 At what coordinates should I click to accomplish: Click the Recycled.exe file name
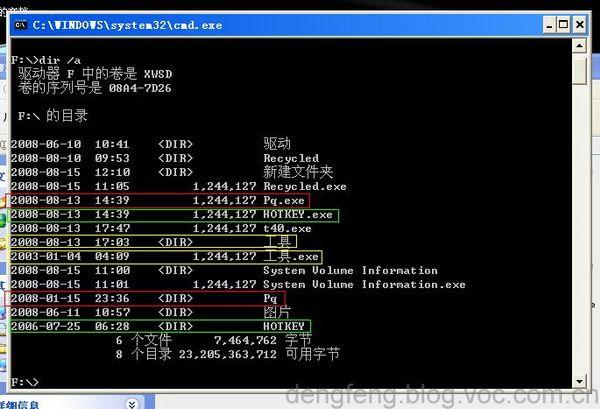[305, 186]
